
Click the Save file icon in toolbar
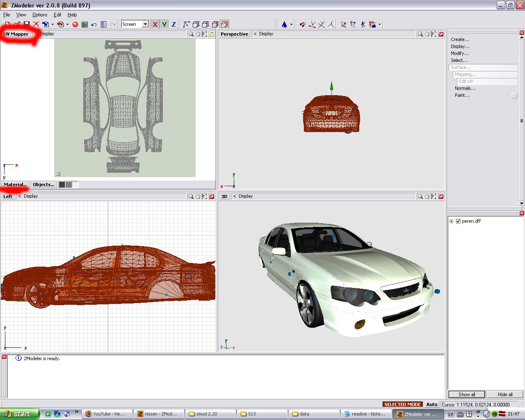pyautogui.click(x=26, y=25)
